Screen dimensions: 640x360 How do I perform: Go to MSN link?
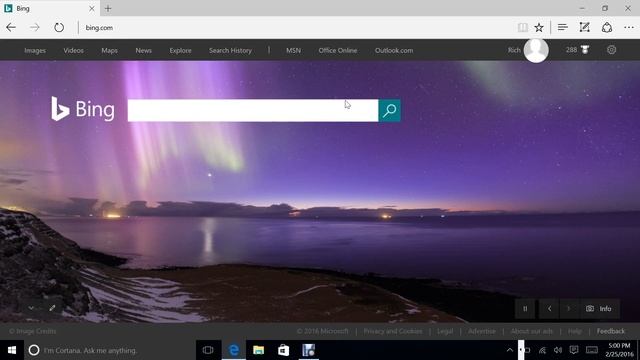[293, 51]
